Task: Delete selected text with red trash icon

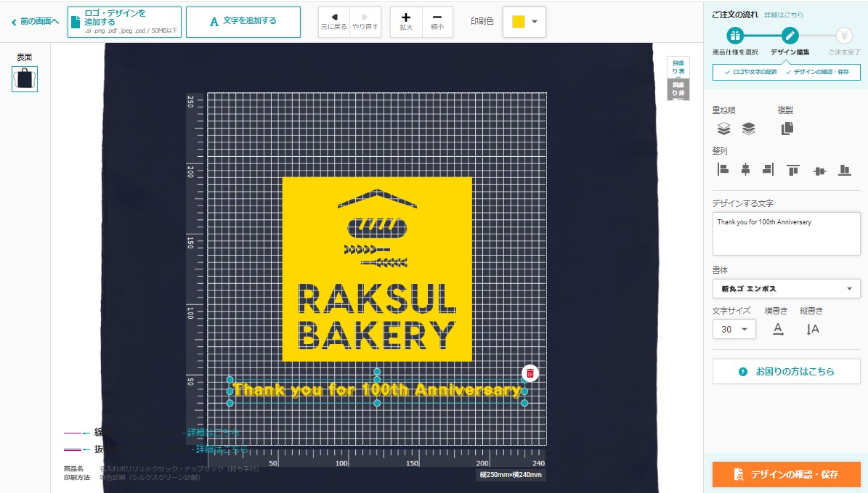Action: 530,373
